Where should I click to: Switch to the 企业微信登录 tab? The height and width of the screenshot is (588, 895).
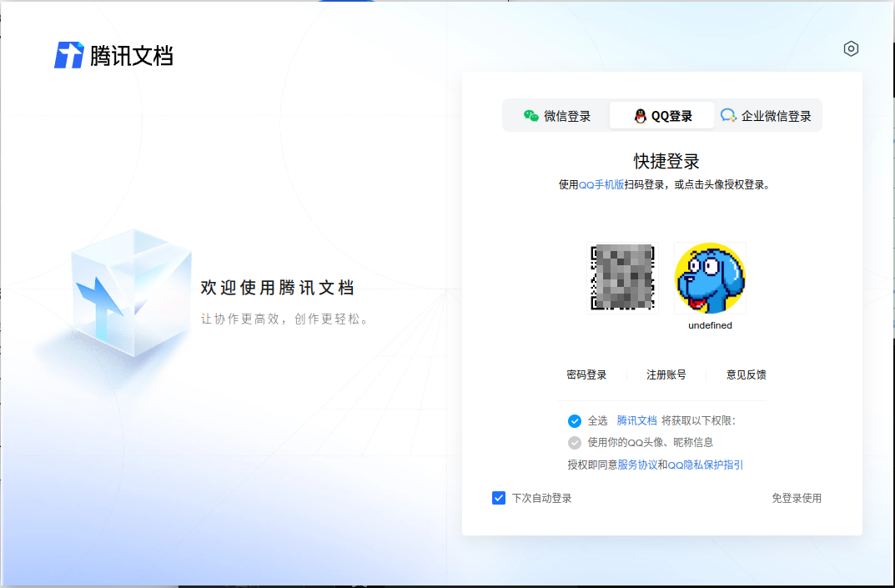tap(768, 116)
